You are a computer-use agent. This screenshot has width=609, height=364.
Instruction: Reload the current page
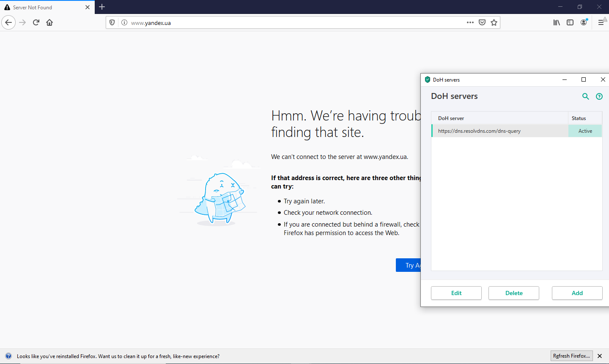(36, 22)
